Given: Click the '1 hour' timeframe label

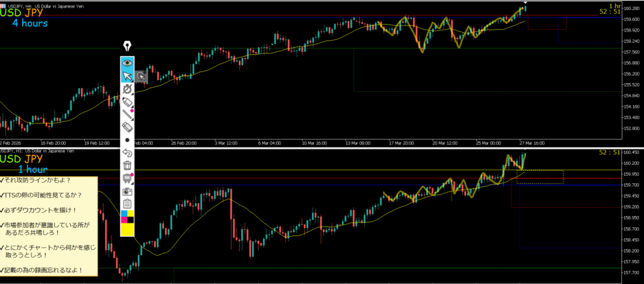Looking at the screenshot, I should click(33, 169).
